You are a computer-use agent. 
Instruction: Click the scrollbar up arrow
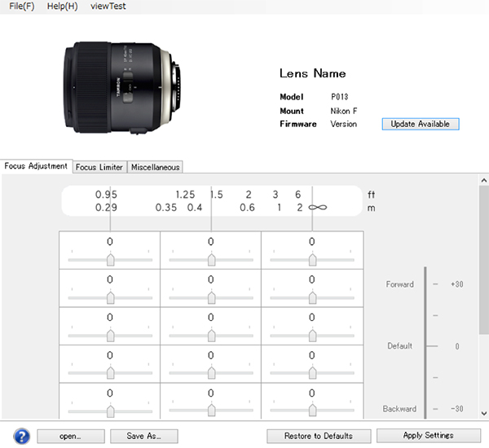click(483, 181)
